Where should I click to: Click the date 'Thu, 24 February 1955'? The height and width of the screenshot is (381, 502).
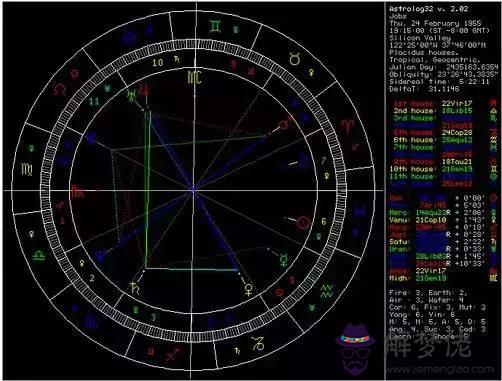click(x=435, y=23)
